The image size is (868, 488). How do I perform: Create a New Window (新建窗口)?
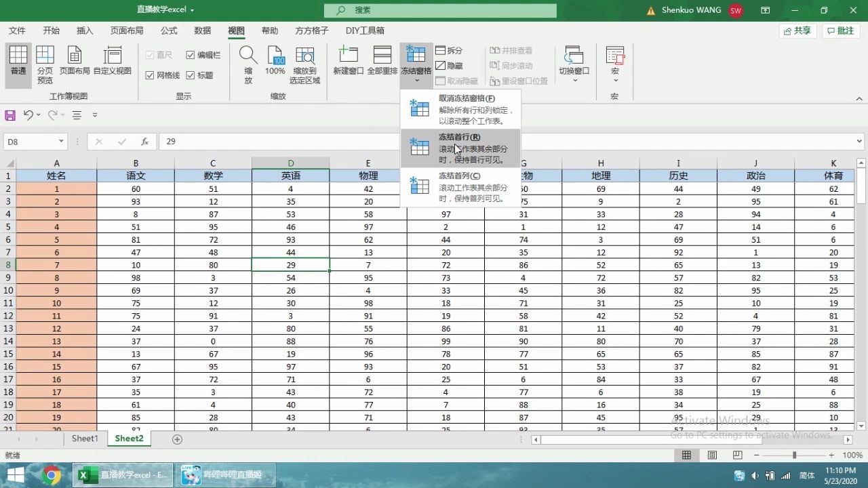(348, 62)
